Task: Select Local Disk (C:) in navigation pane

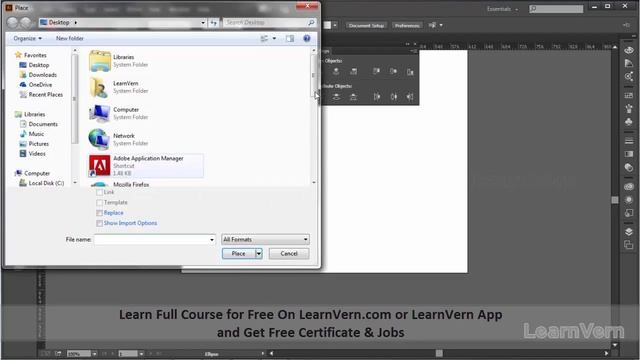Action: [42, 183]
